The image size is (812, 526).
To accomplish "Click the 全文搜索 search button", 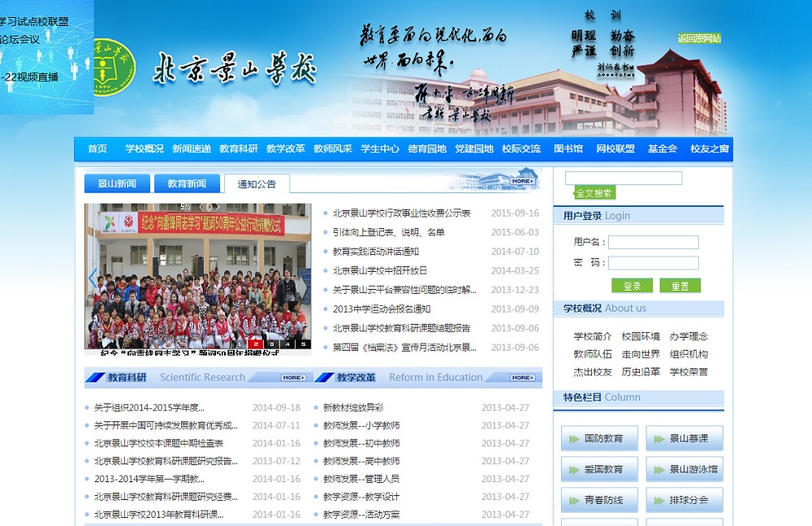I will tap(594, 193).
